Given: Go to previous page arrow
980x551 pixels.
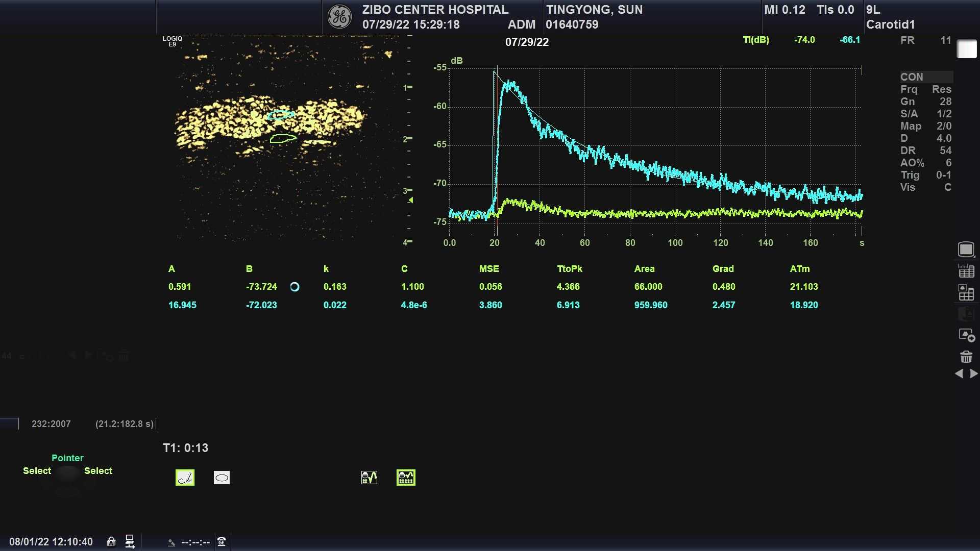Looking at the screenshot, I should [x=959, y=374].
